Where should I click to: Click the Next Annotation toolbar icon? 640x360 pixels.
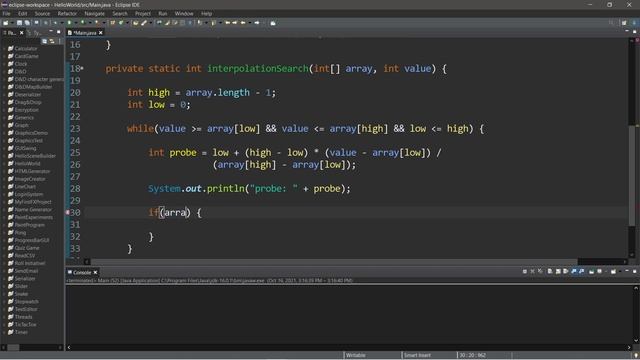point(200,23)
